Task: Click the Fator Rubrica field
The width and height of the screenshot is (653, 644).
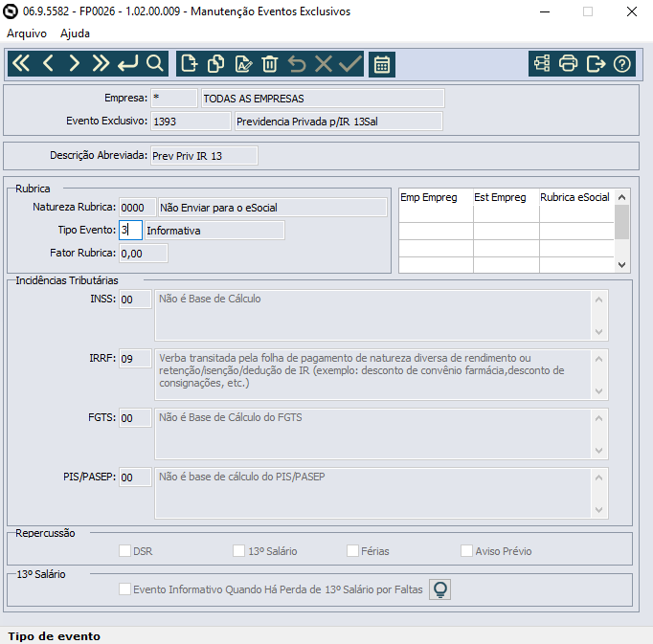Action: coord(144,254)
